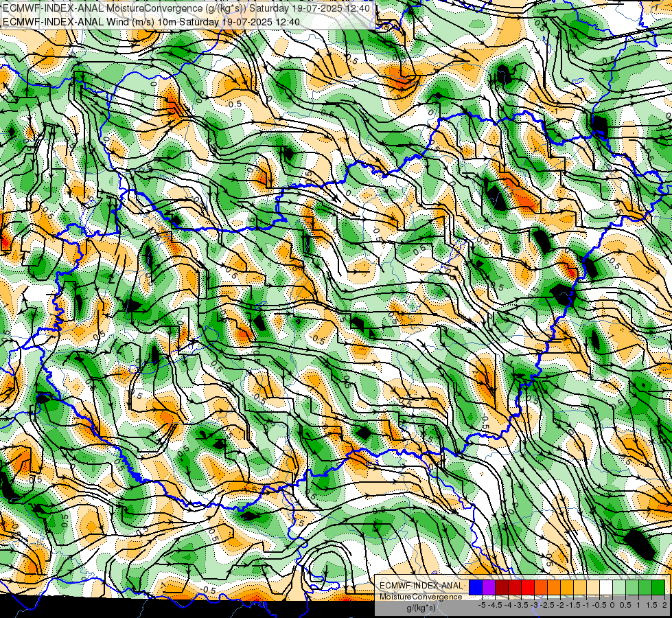
Task: Click the legend tick value '1.5'
Action: click(652, 605)
